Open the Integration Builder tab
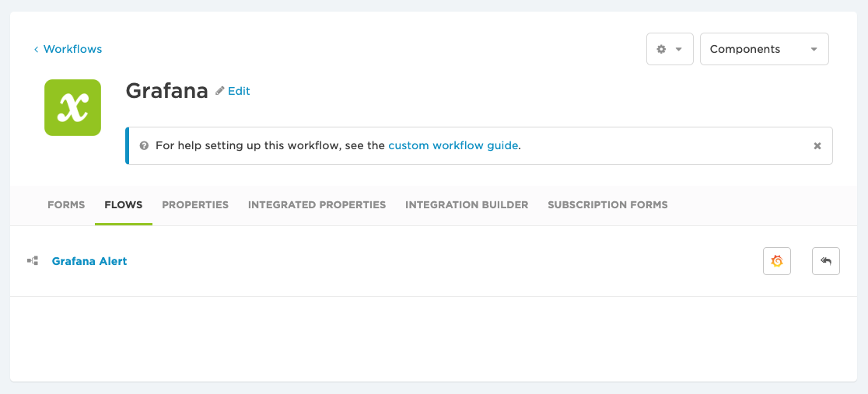 coord(467,204)
